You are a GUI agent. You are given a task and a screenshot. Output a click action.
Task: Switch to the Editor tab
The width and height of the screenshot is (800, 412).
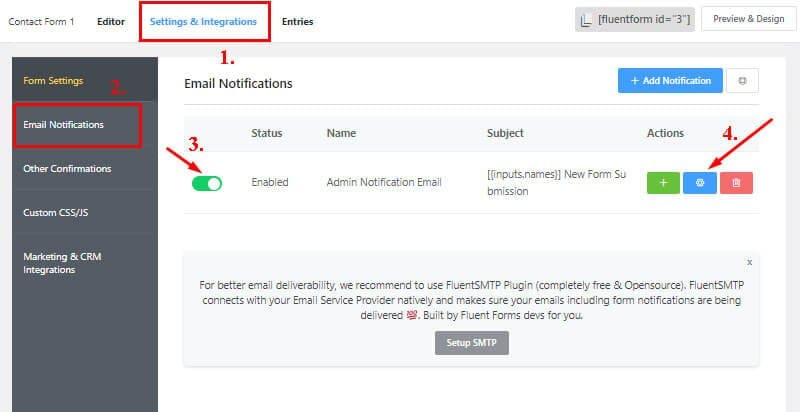[111, 21]
